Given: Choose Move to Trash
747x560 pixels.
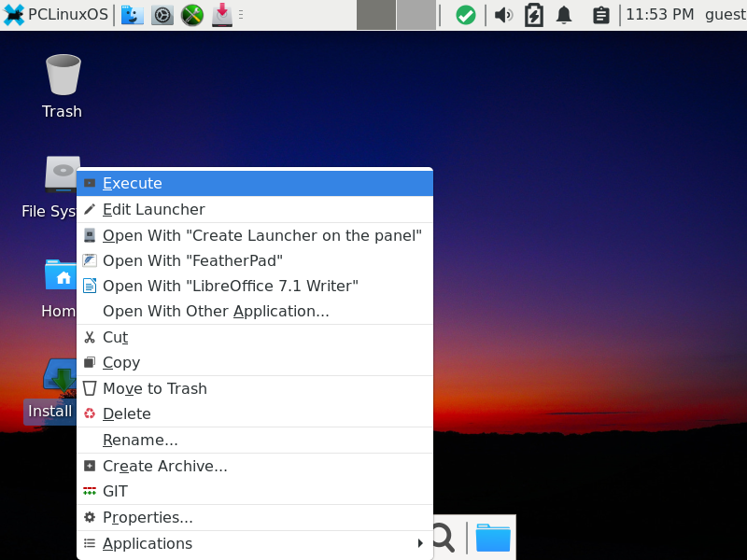Looking at the screenshot, I should 255,389.
